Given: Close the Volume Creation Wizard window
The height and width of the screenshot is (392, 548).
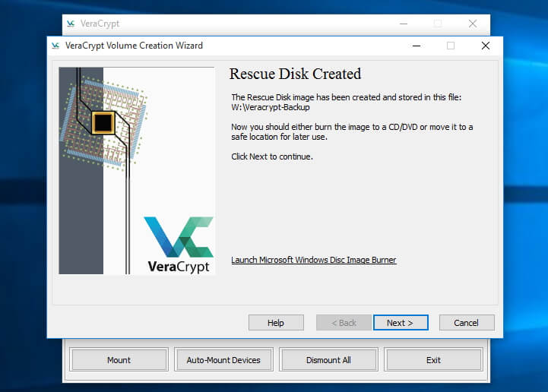Looking at the screenshot, I should point(485,46).
